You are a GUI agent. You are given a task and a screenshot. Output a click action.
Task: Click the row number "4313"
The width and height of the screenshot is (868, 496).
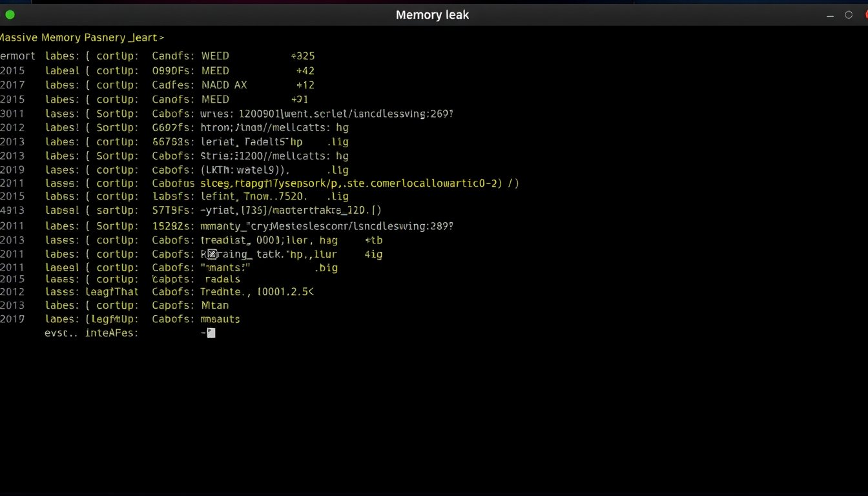click(x=12, y=211)
